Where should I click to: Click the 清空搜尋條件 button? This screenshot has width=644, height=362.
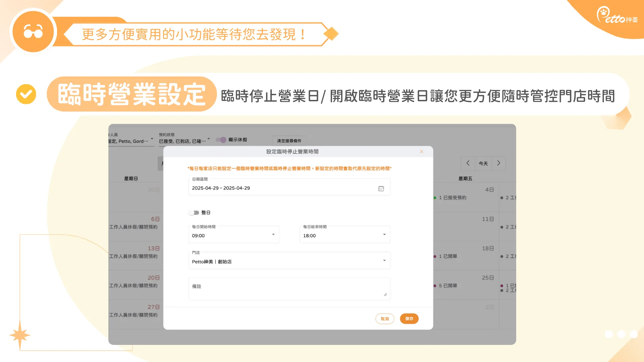289,141
